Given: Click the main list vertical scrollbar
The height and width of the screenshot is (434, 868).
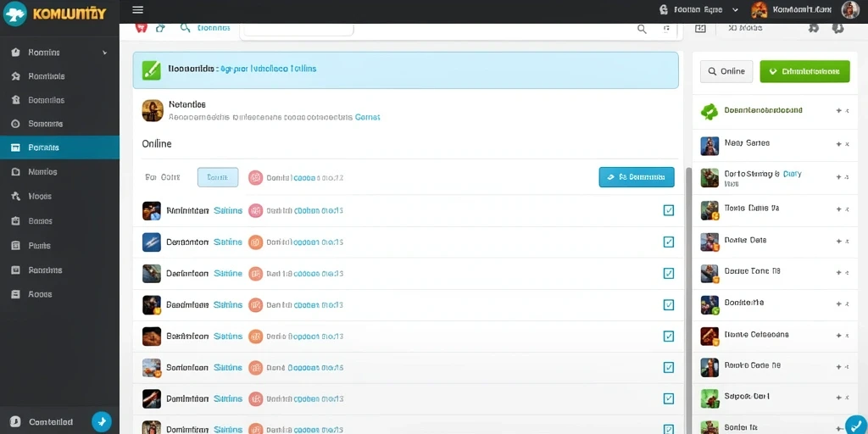Looking at the screenshot, I should 688,299.
